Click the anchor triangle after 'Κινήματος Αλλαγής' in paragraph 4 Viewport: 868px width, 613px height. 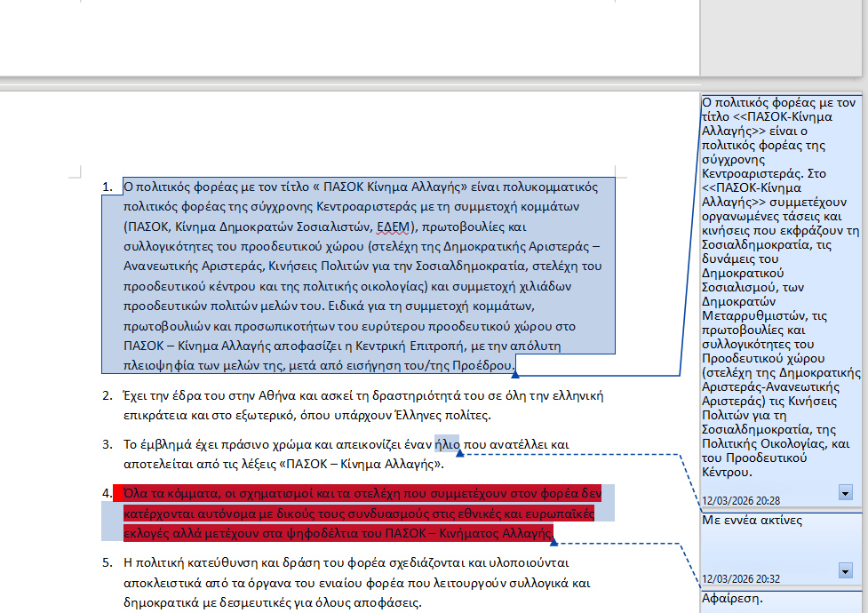553,541
